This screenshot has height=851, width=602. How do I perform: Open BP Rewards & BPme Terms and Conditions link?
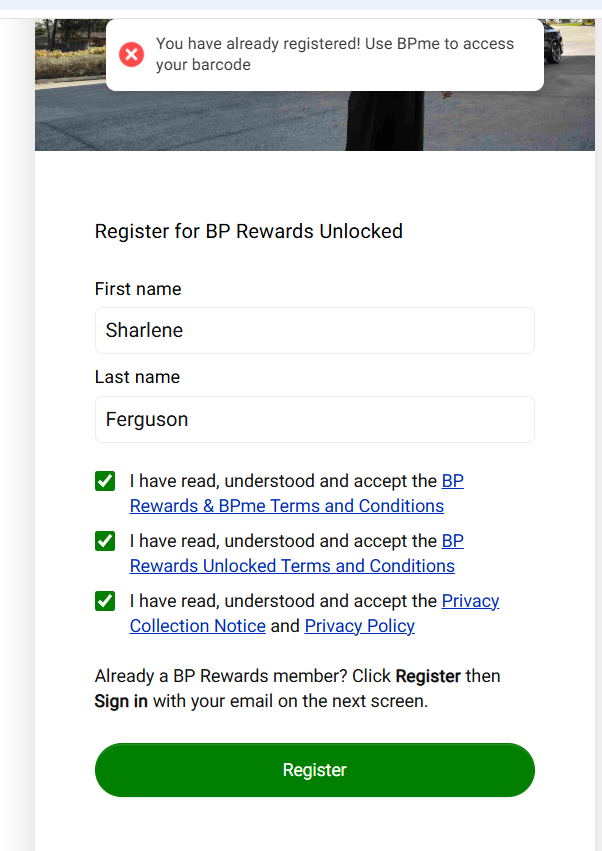287,506
